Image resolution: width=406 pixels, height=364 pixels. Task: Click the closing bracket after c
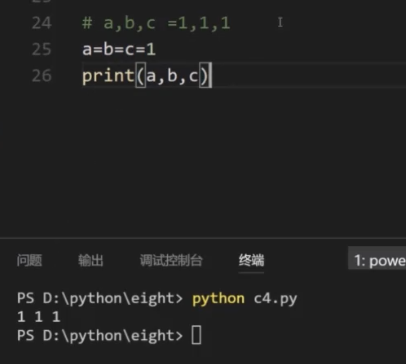[x=204, y=76]
